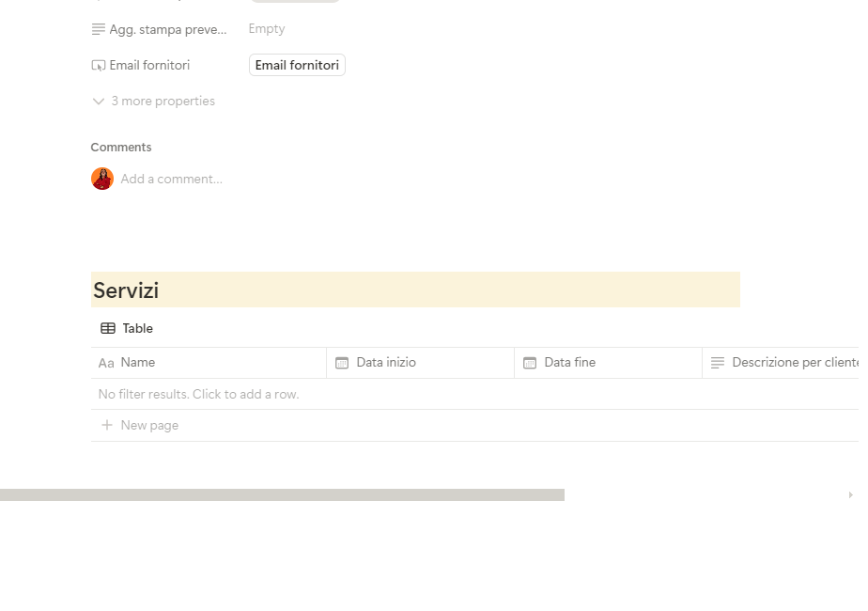The image size is (868, 611).
Task: Click the text icon beside Agg. stampa property
Action: pos(99,29)
